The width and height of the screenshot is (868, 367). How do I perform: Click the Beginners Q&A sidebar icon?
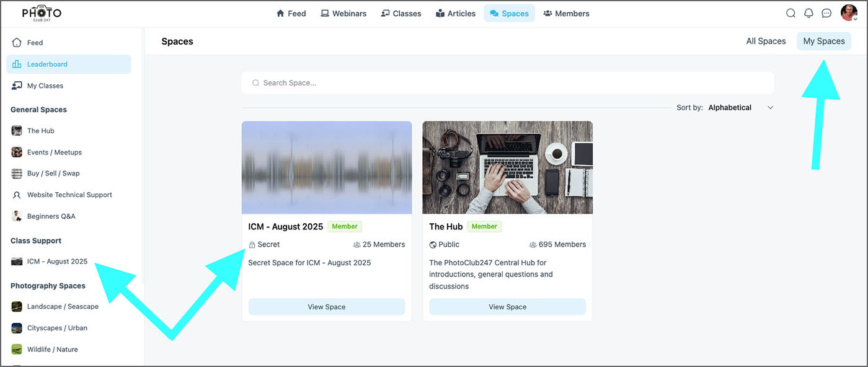[17, 216]
